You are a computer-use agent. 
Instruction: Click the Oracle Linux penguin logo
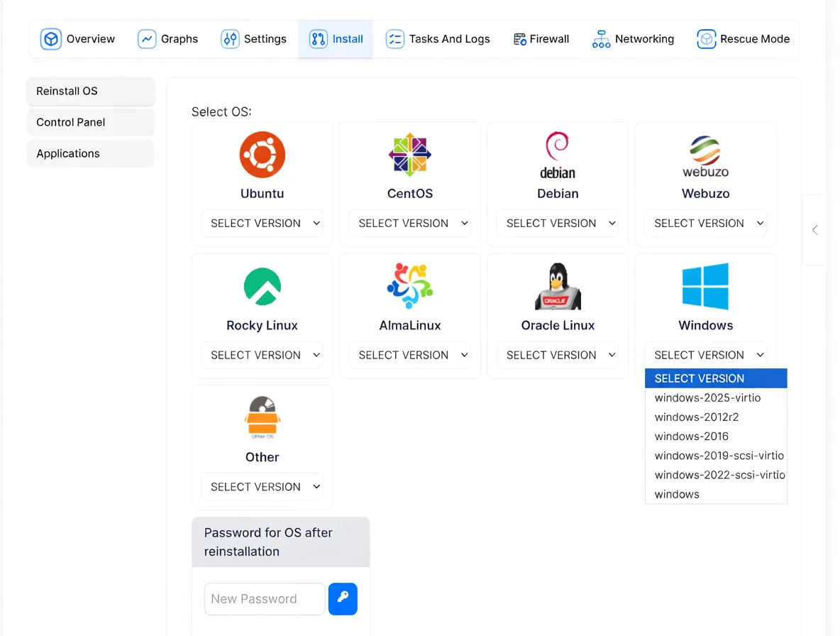[x=558, y=286]
